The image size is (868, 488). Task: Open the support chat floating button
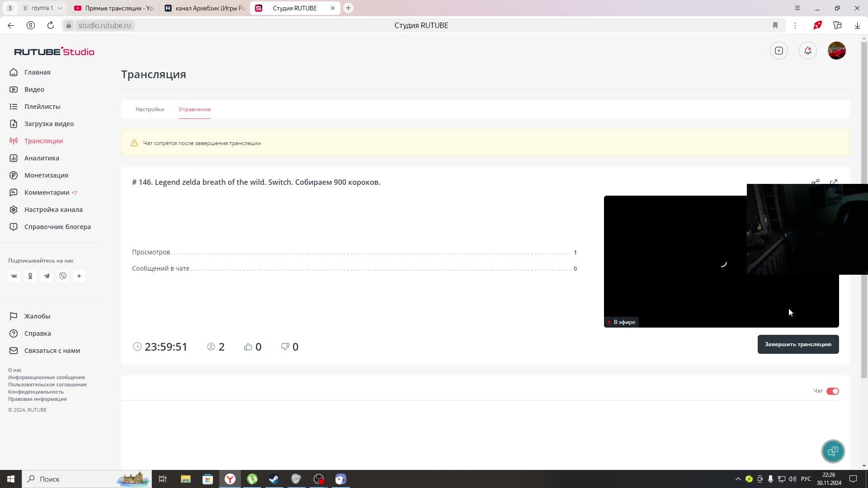(833, 451)
